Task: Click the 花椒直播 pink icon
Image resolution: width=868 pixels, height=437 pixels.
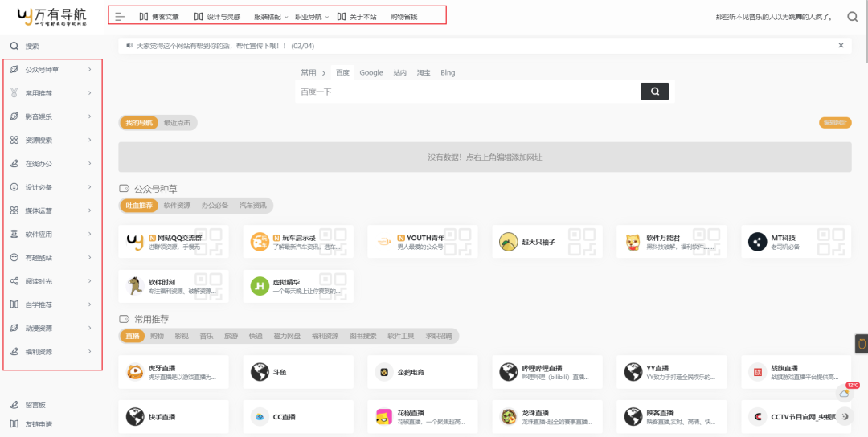Action: tap(384, 416)
